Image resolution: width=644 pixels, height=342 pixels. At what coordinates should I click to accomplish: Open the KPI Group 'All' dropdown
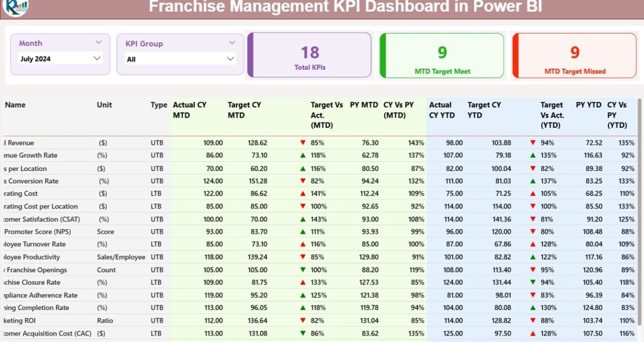(x=180, y=59)
